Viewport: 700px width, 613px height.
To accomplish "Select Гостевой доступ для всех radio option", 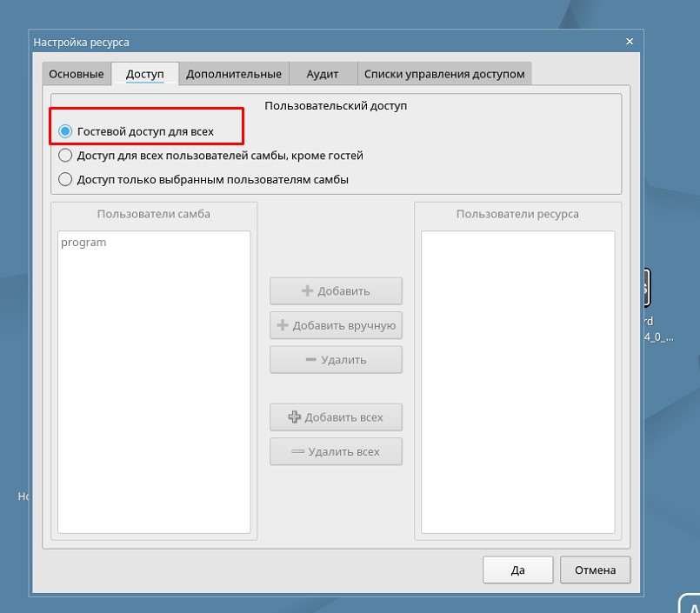I will [x=65, y=131].
